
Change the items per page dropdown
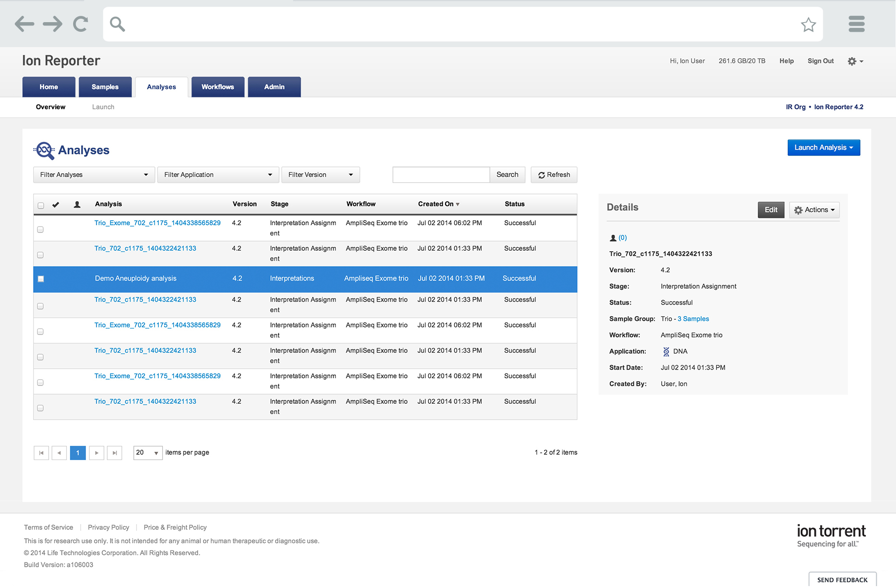[148, 453]
